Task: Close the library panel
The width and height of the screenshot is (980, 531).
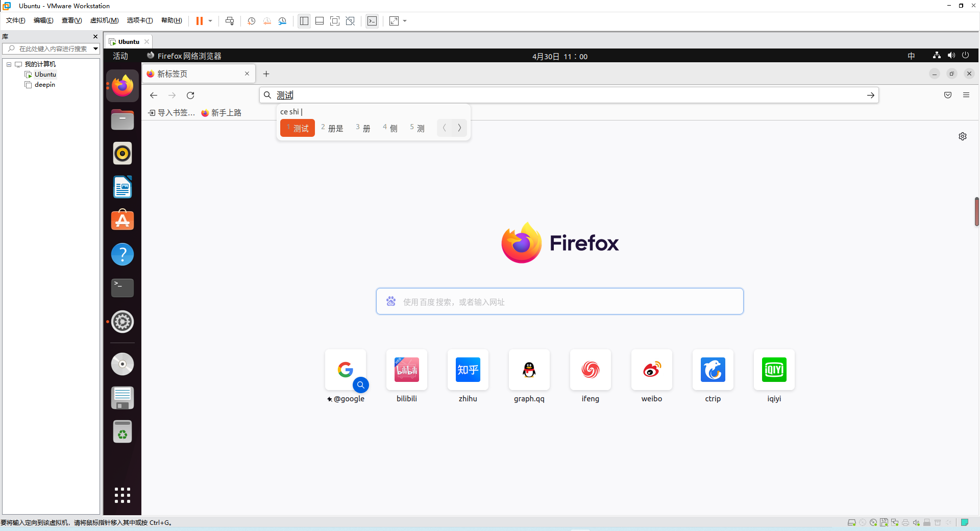Action: tap(95, 37)
